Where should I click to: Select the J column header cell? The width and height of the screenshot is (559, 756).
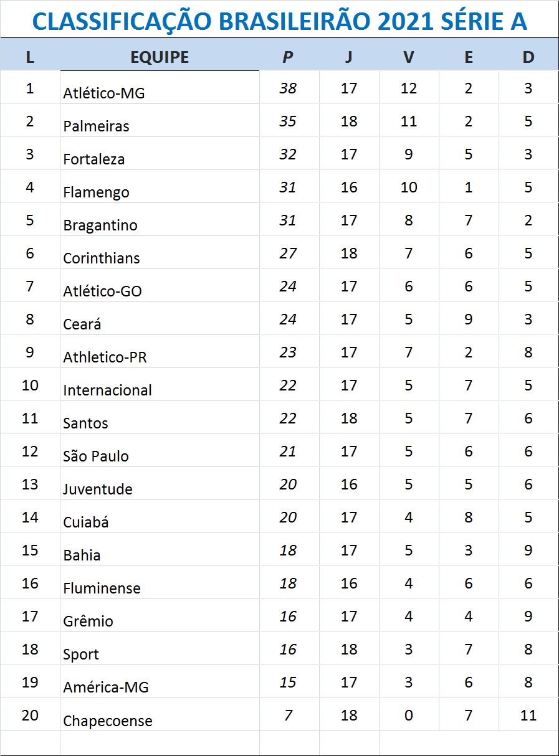click(348, 57)
